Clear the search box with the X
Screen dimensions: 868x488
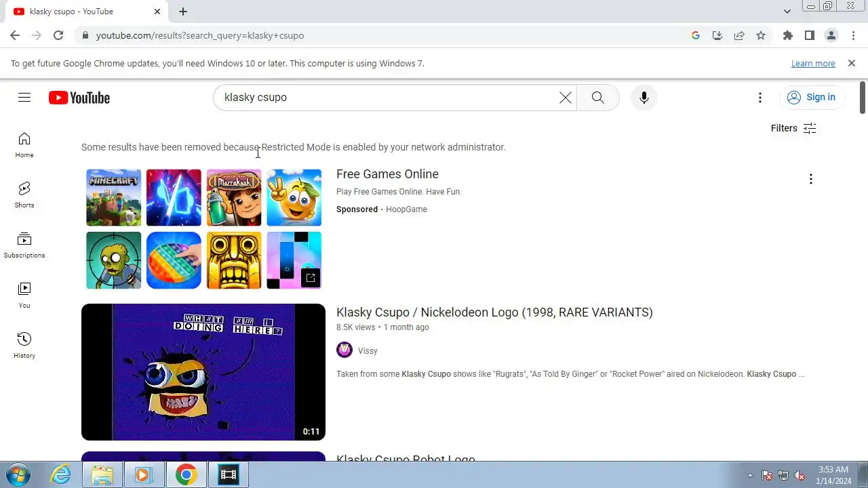tap(565, 98)
